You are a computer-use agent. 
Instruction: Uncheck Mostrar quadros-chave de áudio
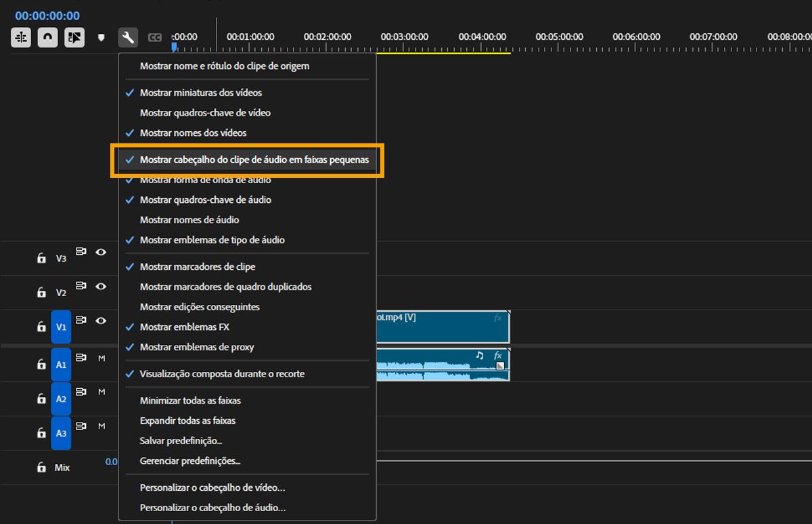[247, 199]
